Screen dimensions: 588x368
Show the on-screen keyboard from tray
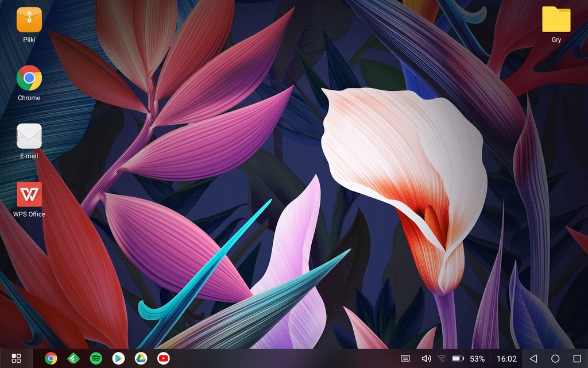(x=405, y=358)
